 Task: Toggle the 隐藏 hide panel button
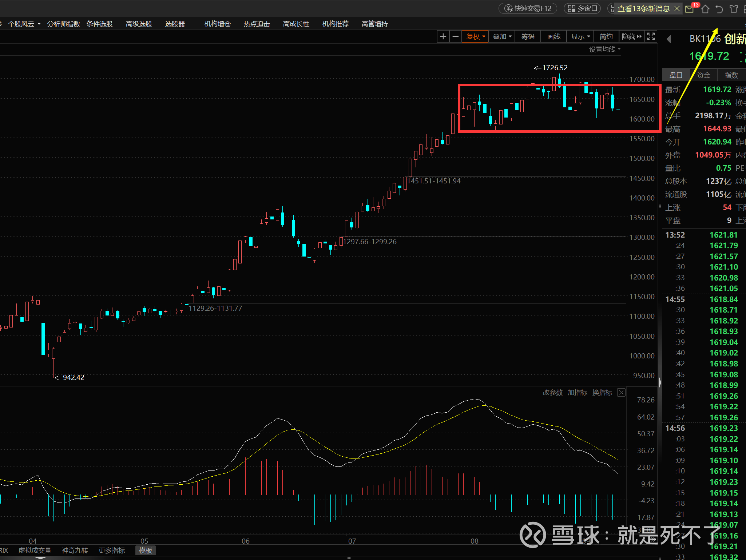tap(631, 36)
